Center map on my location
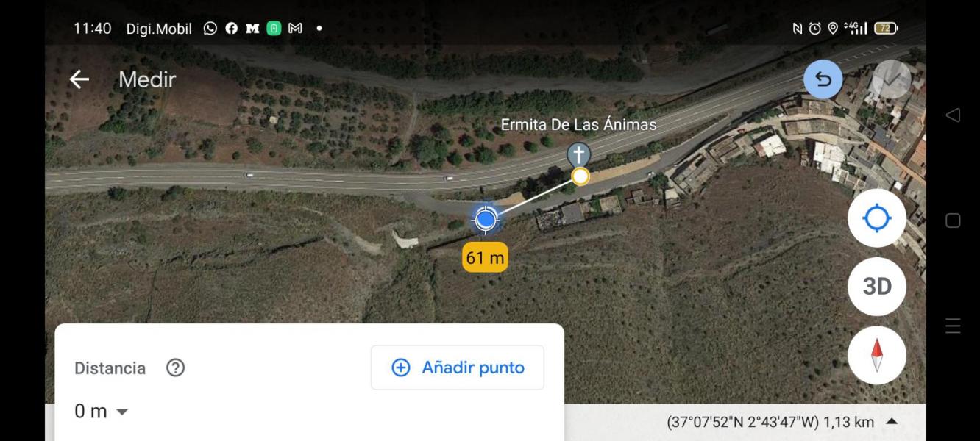Viewport: 980px width, 441px height. [x=877, y=218]
